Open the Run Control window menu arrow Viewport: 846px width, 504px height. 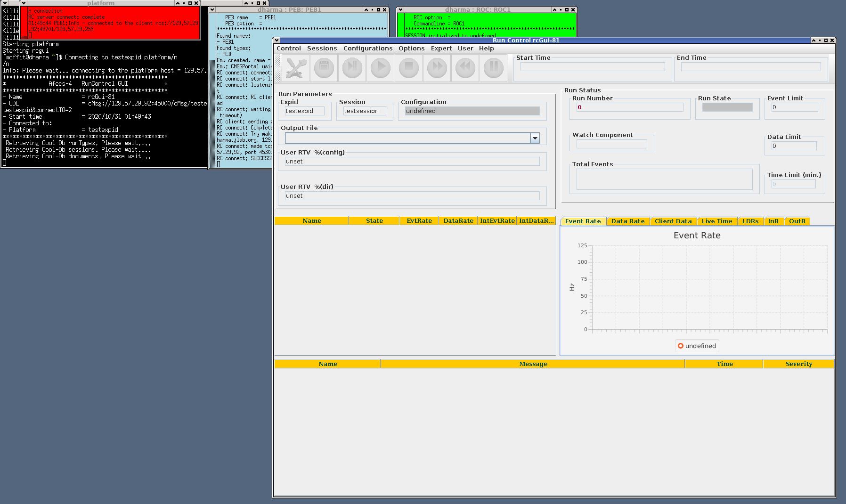[x=277, y=41]
